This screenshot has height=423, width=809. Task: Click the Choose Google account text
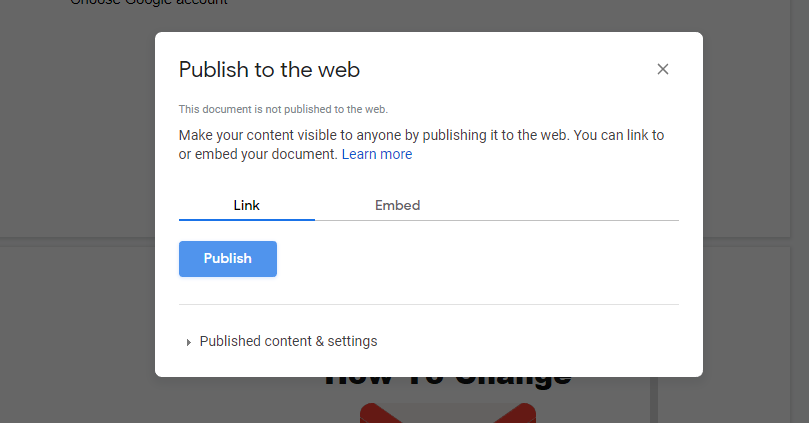pyautogui.click(x=149, y=3)
